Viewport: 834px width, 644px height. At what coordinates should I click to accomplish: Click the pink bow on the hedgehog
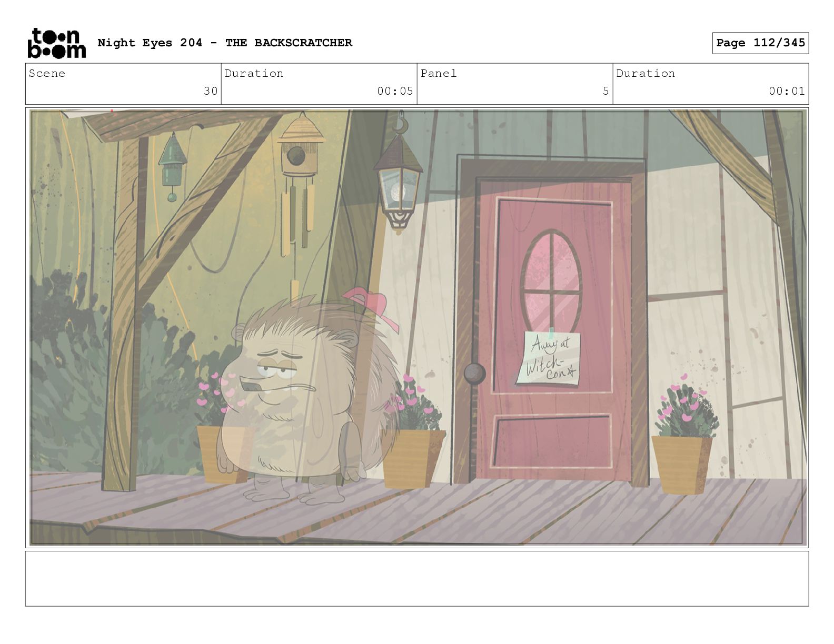pos(372,308)
